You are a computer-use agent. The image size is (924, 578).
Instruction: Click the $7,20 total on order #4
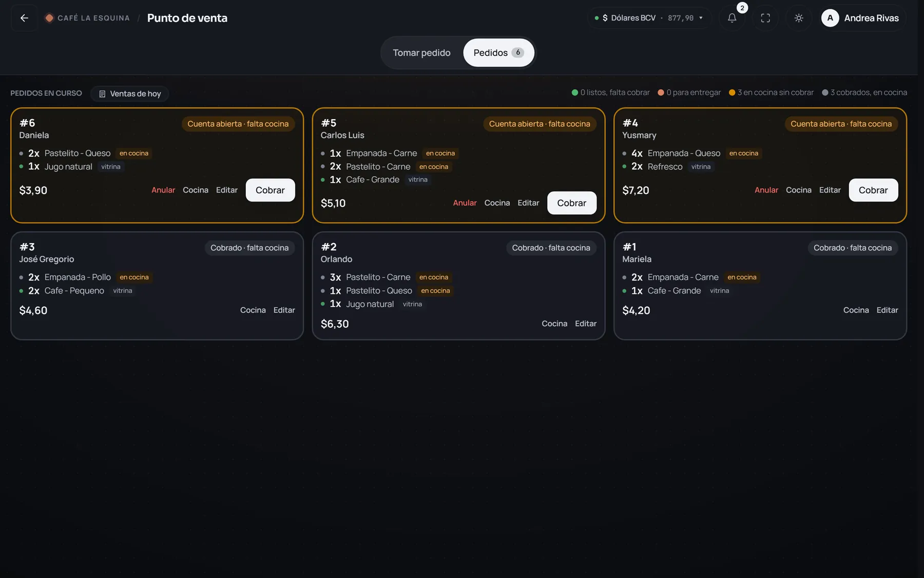point(636,191)
